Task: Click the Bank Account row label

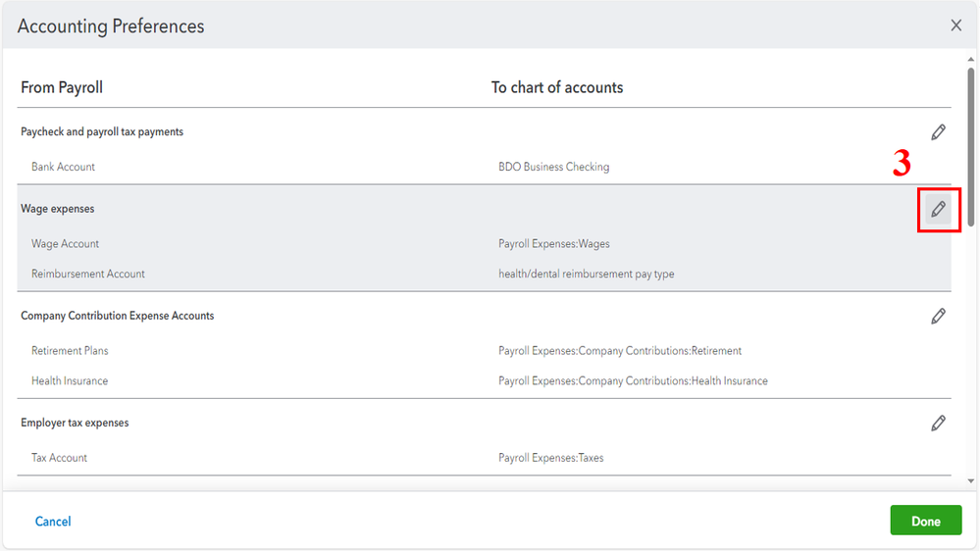Action: pyautogui.click(x=63, y=167)
